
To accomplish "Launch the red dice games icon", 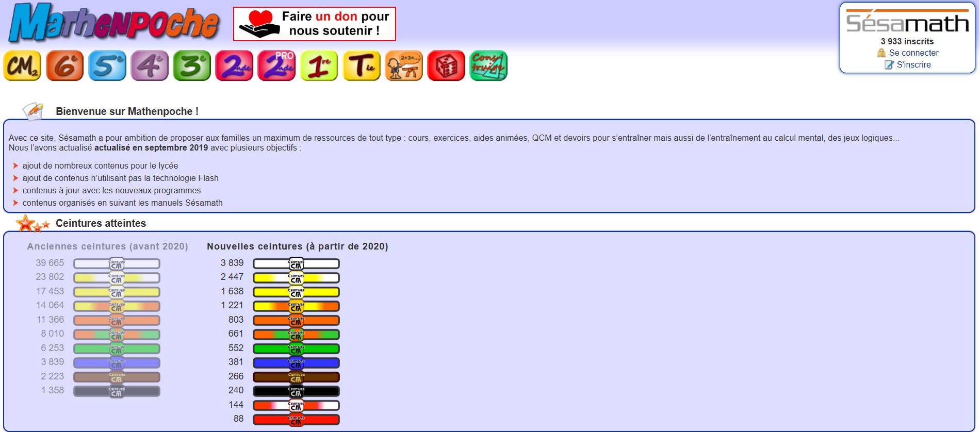I will pyautogui.click(x=446, y=66).
